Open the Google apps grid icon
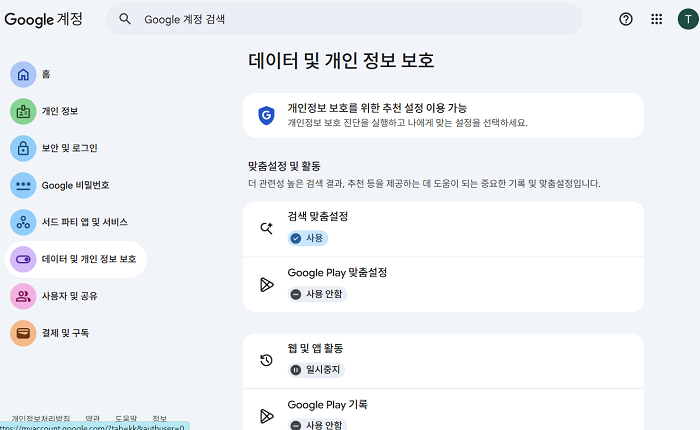Image resolution: width=700 pixels, height=430 pixels. pos(656,19)
